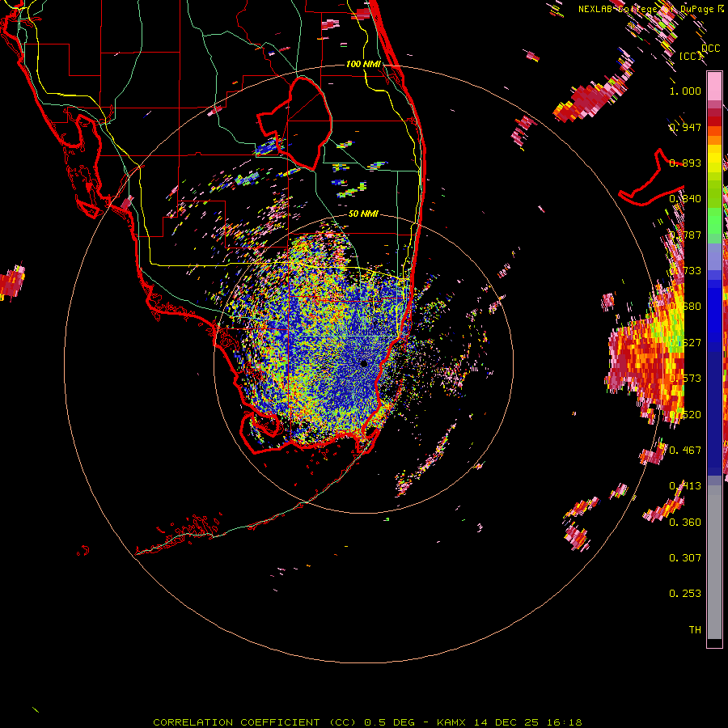Screen dimensions: 728x728
Task: Click the 0.253 scale value
Action: (x=685, y=594)
